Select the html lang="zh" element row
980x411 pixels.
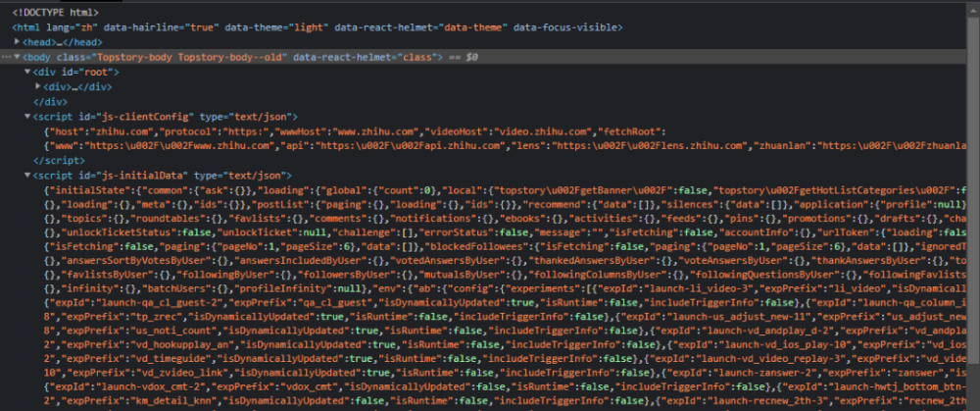318,26
